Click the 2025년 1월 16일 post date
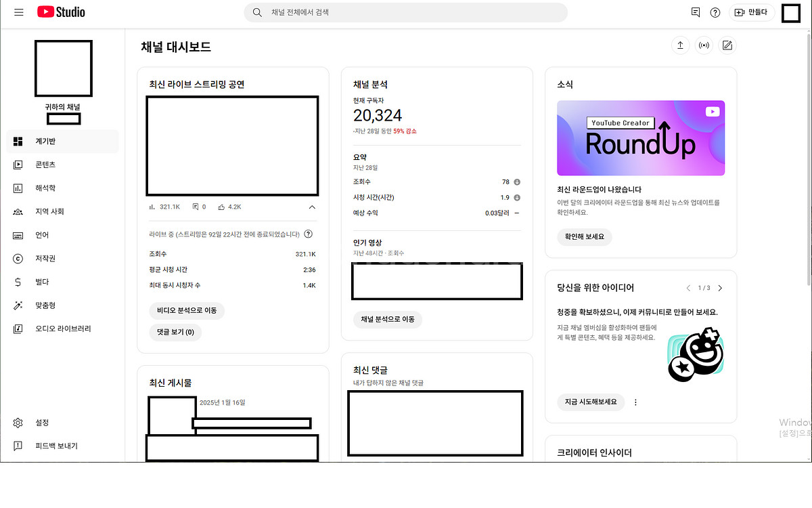This screenshot has height=508, width=812. tap(222, 402)
